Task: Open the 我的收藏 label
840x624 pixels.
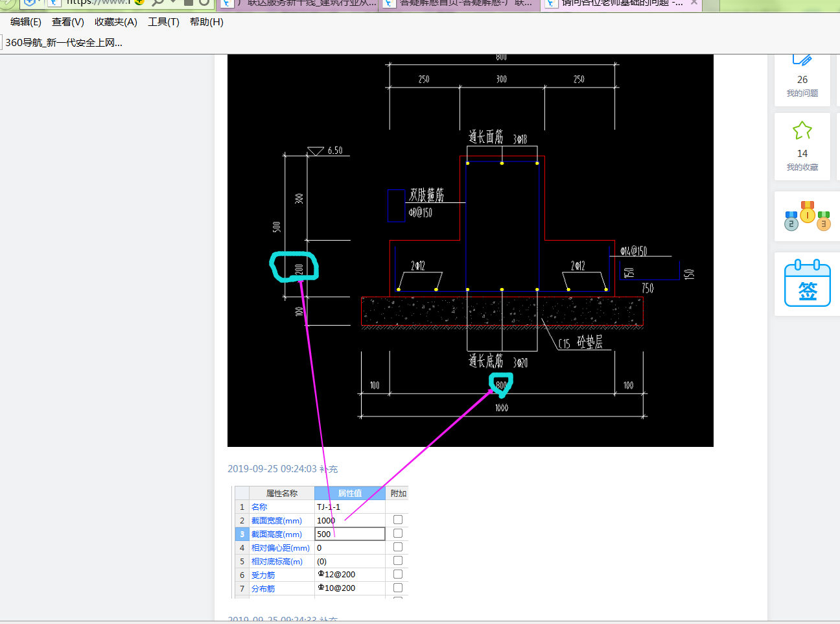Action: (802, 167)
